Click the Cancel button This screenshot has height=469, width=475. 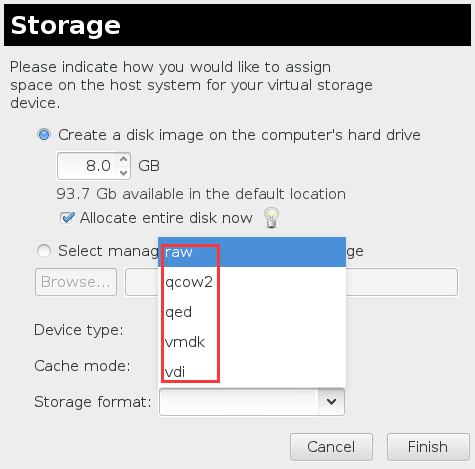pos(331,447)
